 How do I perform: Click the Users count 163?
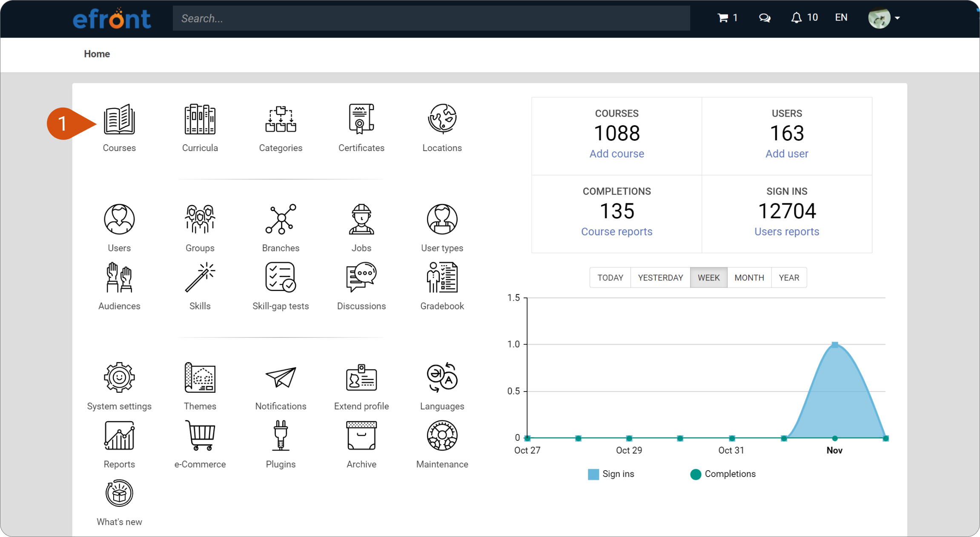787,133
